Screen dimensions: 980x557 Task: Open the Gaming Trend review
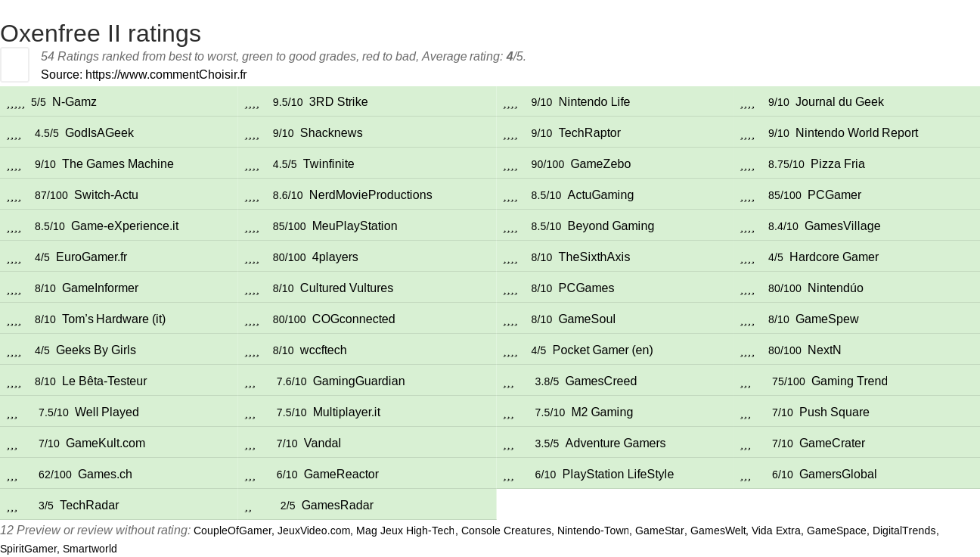pos(849,381)
